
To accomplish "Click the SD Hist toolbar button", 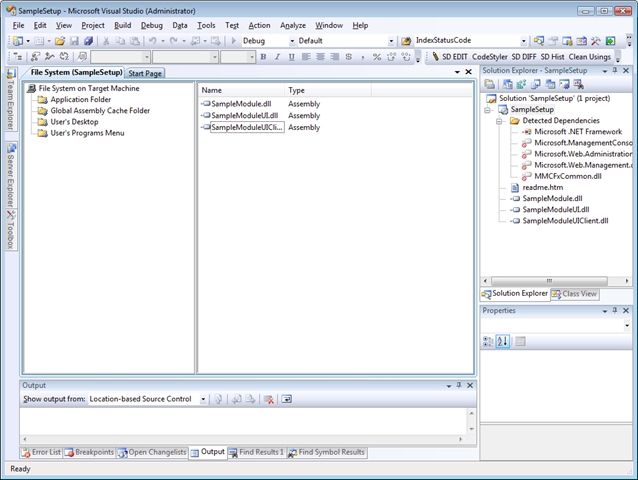I will (552, 57).
